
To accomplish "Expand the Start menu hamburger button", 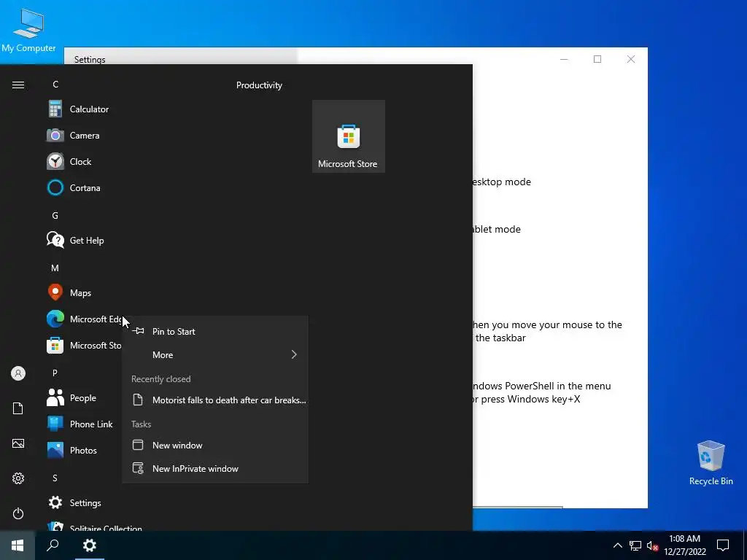I will [18, 85].
